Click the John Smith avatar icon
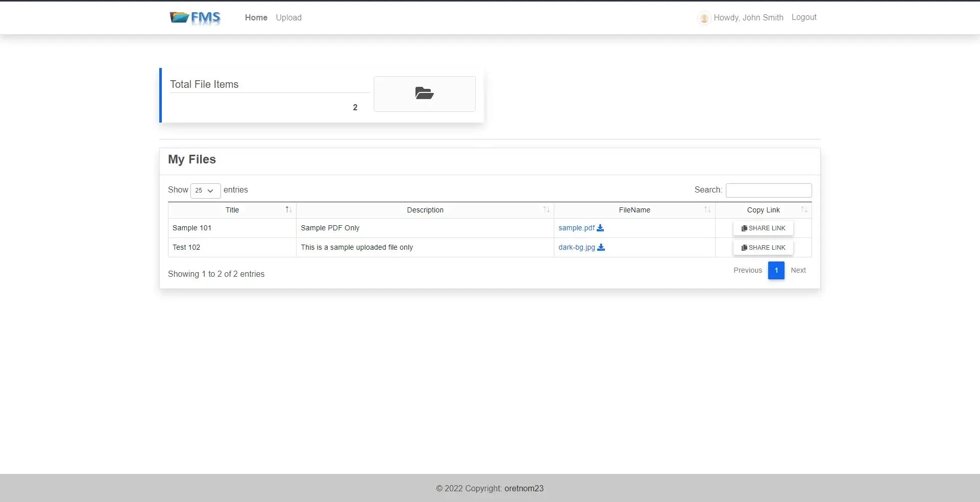This screenshot has height=502, width=980. [704, 18]
